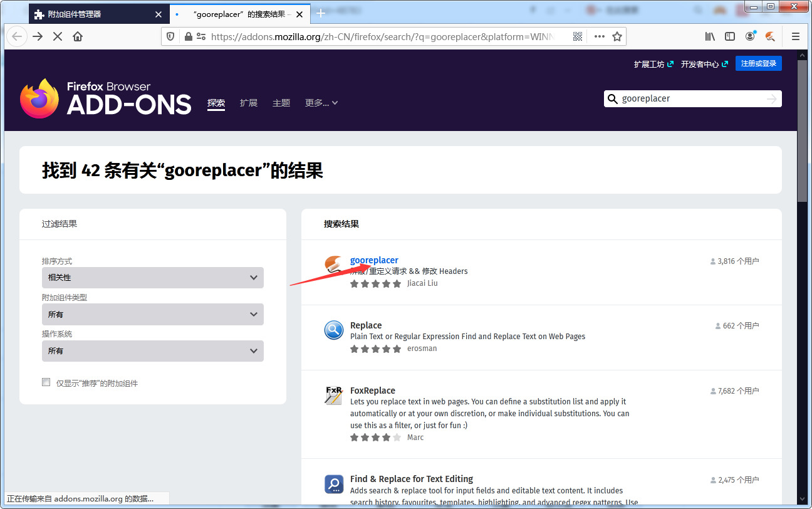
Task: Visit the 开发者中心 link
Action: pos(704,64)
